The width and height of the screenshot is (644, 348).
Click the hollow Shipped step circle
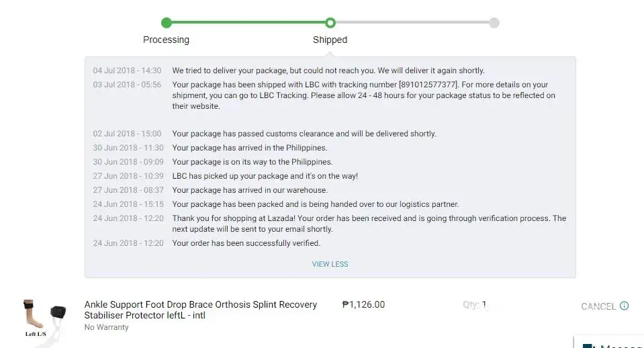point(330,23)
